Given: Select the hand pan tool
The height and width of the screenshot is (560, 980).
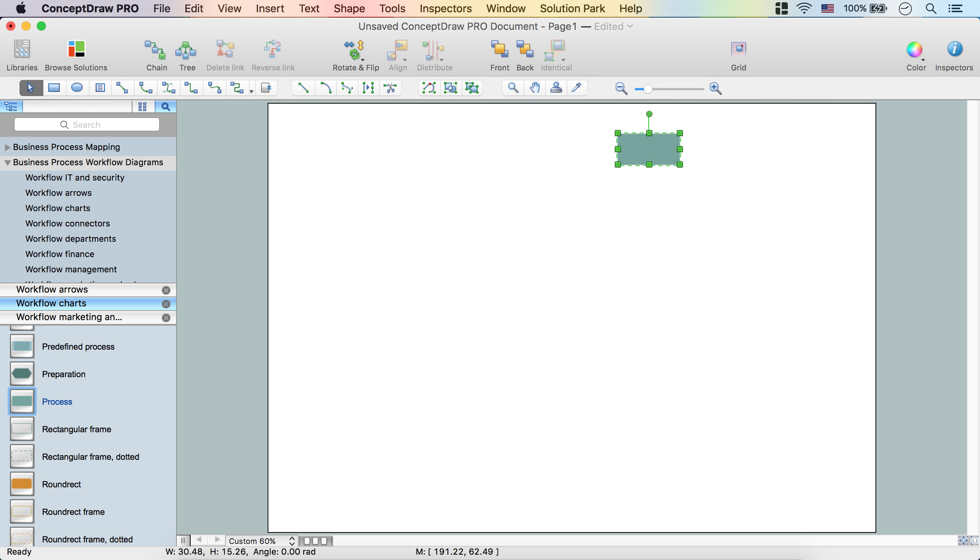Looking at the screenshot, I should [534, 88].
